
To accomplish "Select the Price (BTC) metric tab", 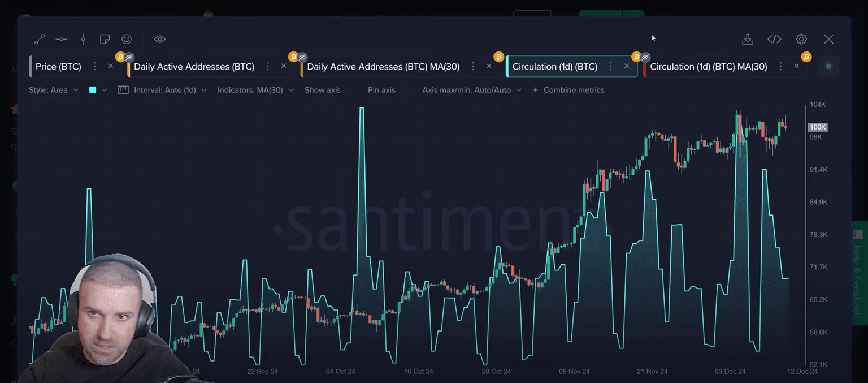I will [58, 67].
